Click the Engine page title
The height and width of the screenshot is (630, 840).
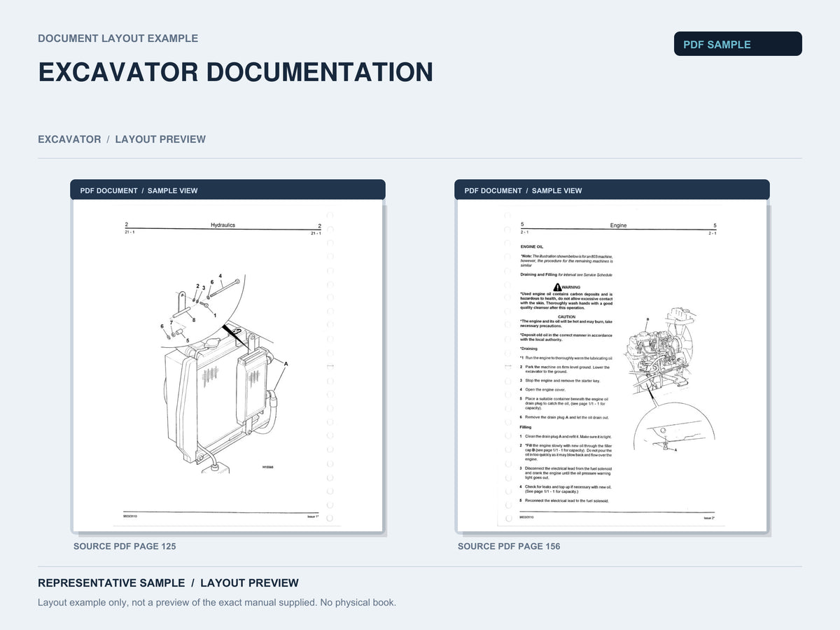pos(618,225)
